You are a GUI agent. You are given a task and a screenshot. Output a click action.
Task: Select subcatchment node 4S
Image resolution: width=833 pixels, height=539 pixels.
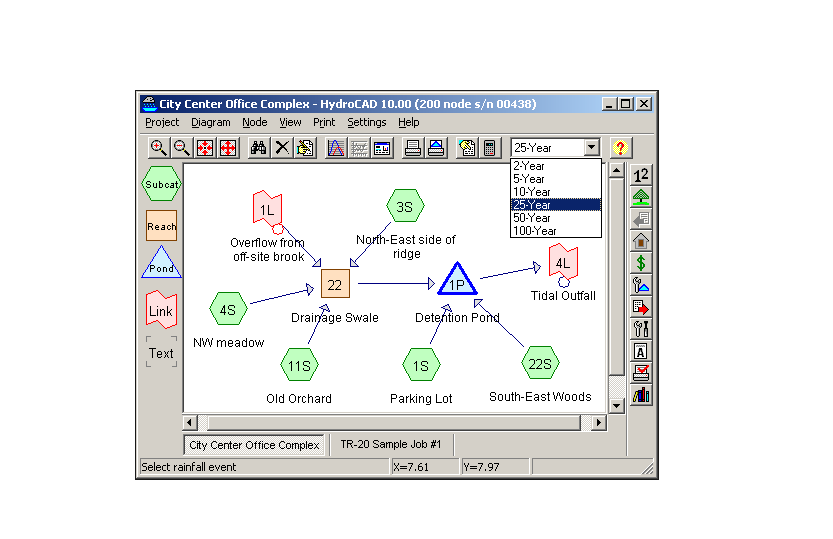(228, 309)
